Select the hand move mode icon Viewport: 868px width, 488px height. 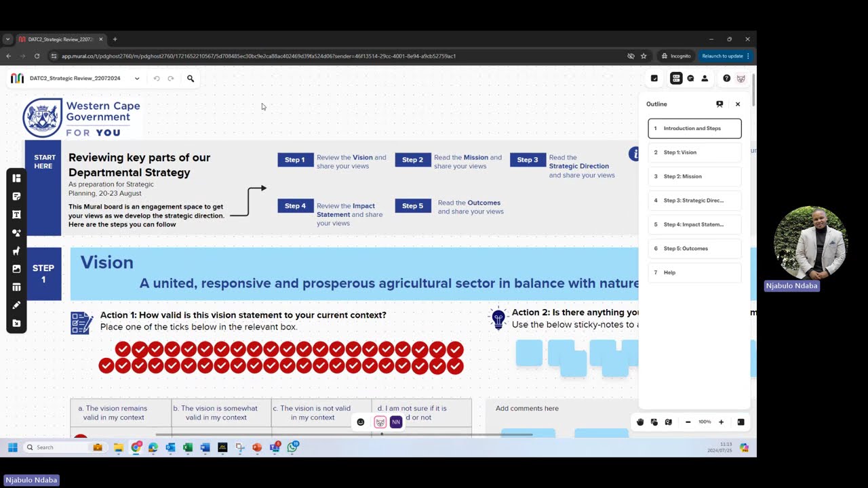(x=640, y=422)
